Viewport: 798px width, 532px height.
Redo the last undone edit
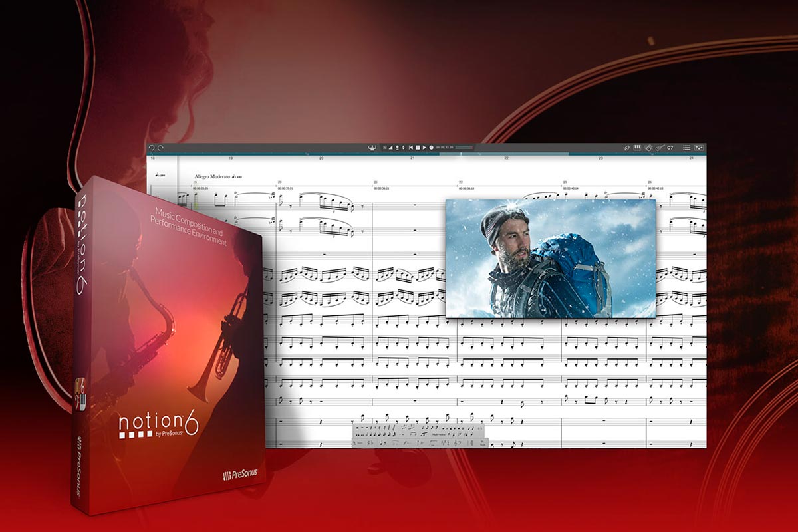pyautogui.click(x=160, y=148)
